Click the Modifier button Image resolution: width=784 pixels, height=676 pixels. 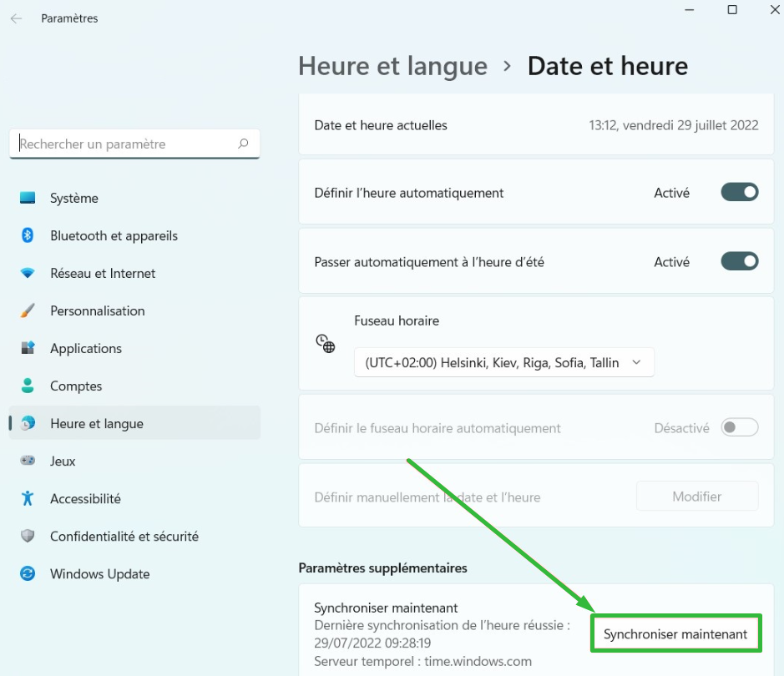697,496
